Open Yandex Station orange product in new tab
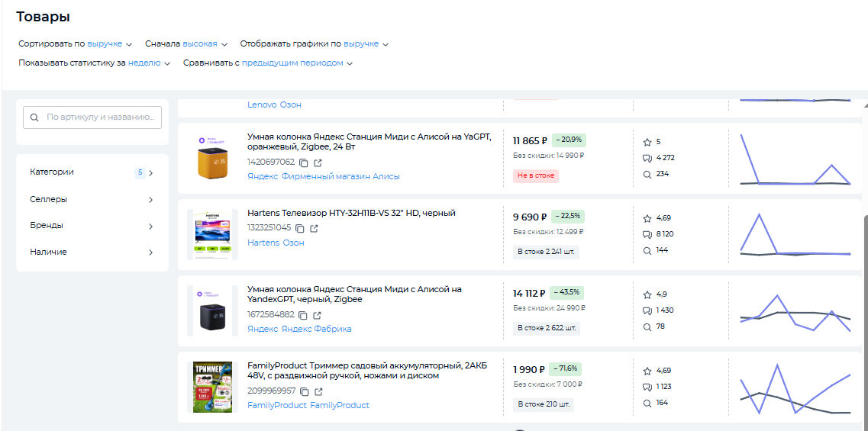868x431 pixels. 317,162
